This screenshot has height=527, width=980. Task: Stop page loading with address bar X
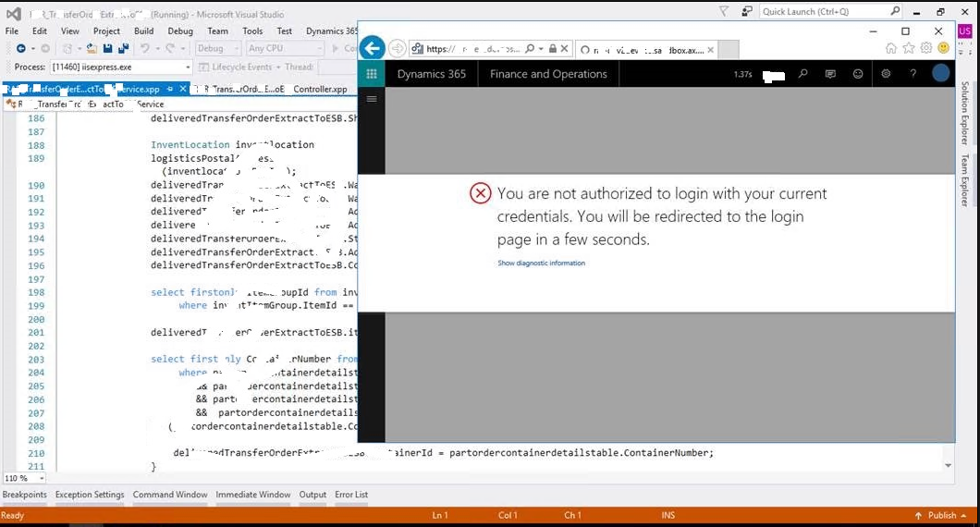point(564,49)
